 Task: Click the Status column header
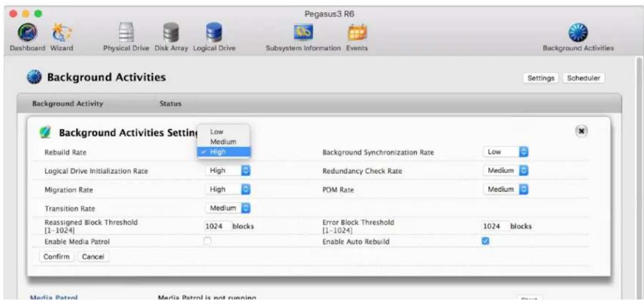170,104
